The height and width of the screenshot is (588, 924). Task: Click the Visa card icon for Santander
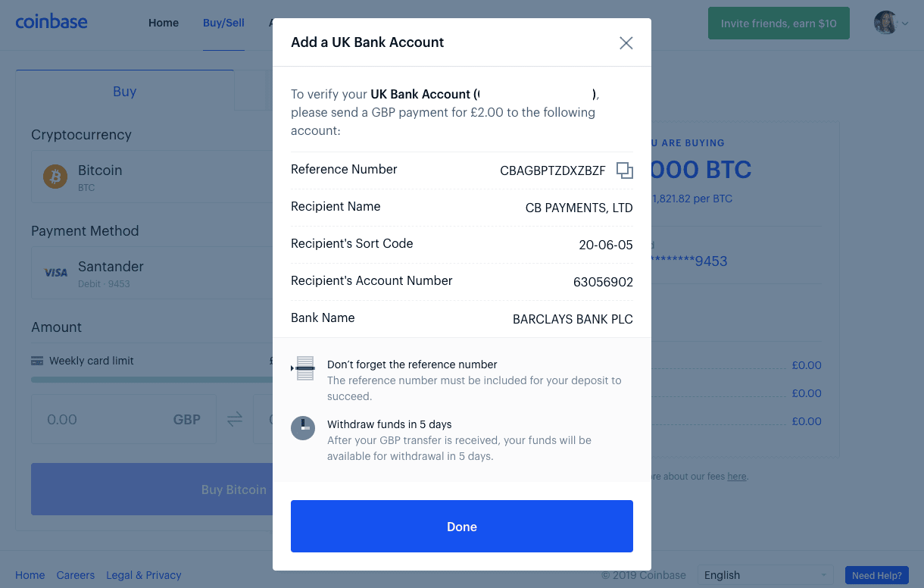55,273
